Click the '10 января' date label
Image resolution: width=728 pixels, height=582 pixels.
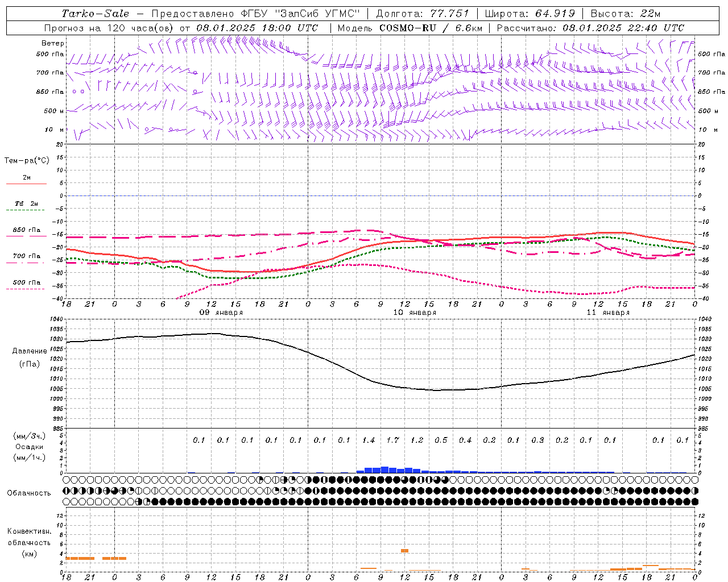(415, 313)
